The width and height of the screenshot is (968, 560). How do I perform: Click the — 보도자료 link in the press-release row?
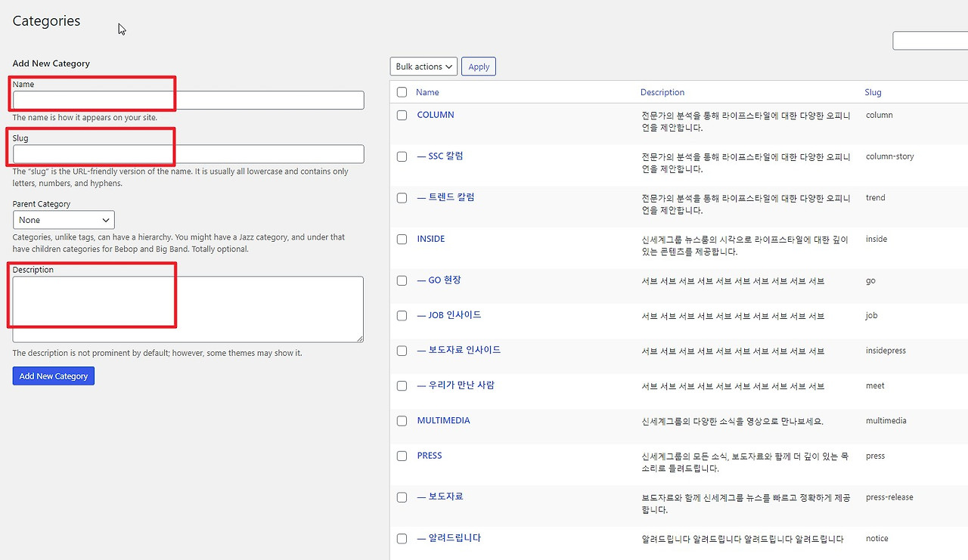click(440, 497)
